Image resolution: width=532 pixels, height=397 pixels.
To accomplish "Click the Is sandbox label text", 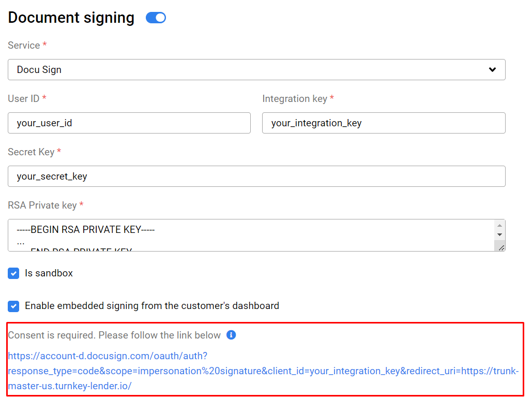I will 49,273.
